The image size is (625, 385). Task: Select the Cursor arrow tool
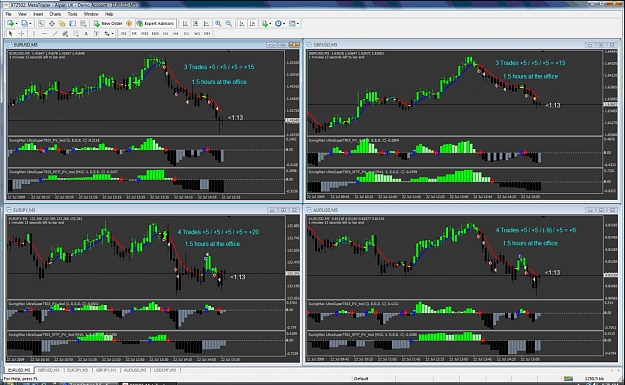point(11,33)
